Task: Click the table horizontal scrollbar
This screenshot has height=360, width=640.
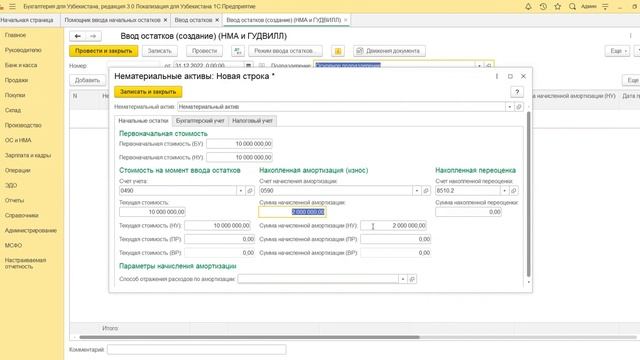Action: click(249, 338)
